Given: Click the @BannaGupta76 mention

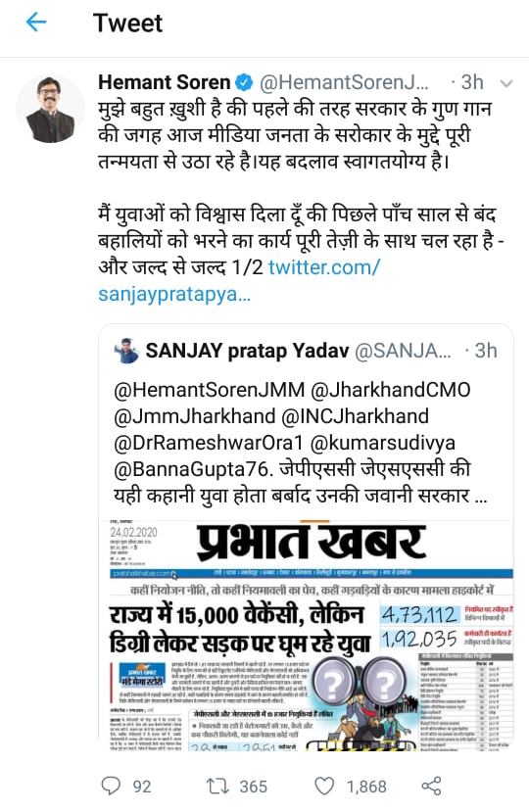Looking at the screenshot, I should (191, 469).
